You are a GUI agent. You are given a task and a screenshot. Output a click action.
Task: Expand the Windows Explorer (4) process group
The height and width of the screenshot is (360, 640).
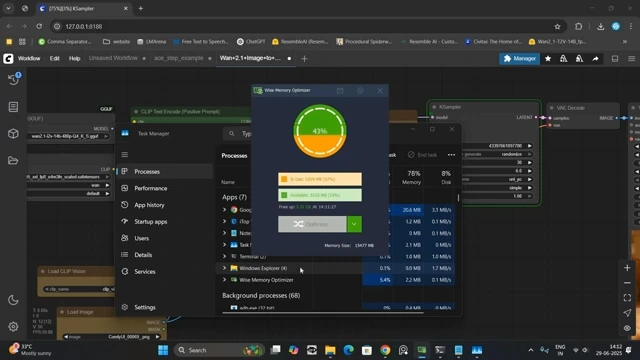[224, 268]
